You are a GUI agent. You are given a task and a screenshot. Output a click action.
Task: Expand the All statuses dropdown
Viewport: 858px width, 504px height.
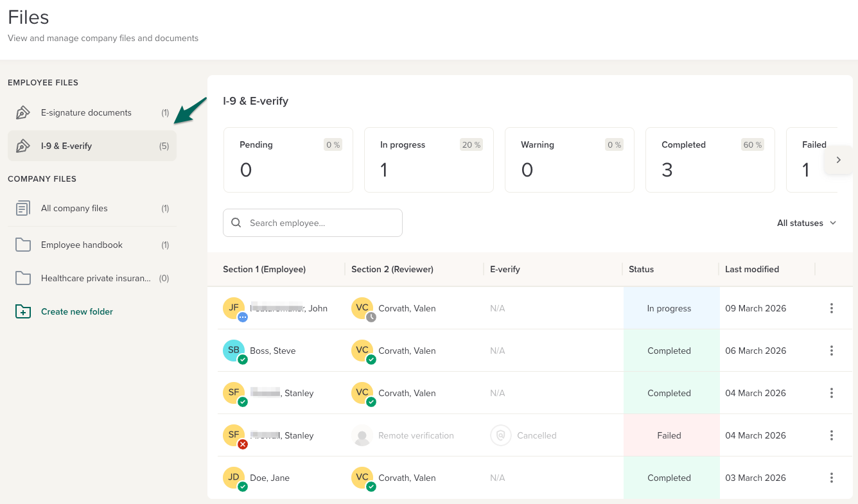click(806, 223)
